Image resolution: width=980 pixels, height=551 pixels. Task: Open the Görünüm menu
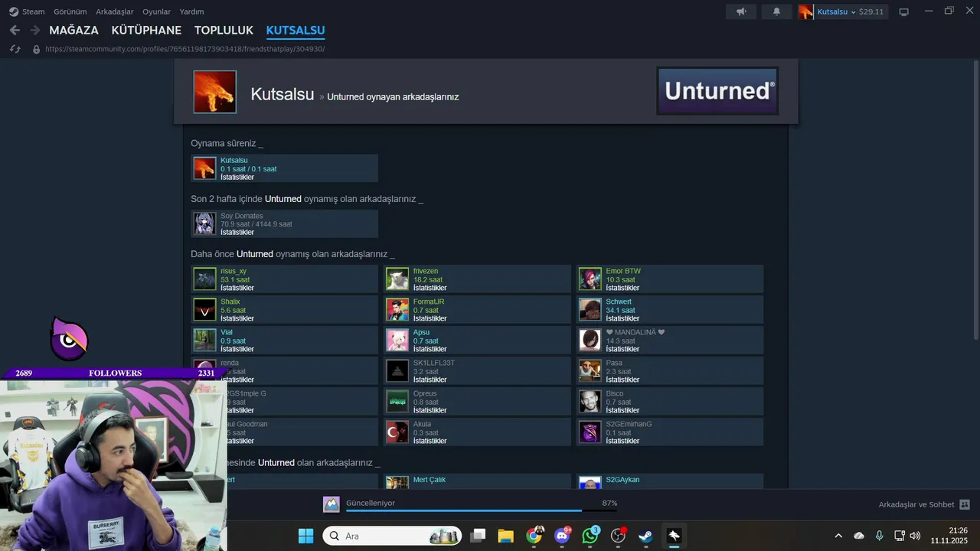coord(70,11)
